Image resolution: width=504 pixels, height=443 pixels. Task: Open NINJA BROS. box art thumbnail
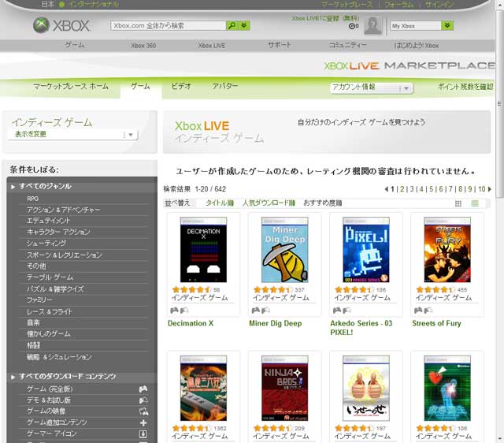pyautogui.click(x=285, y=389)
